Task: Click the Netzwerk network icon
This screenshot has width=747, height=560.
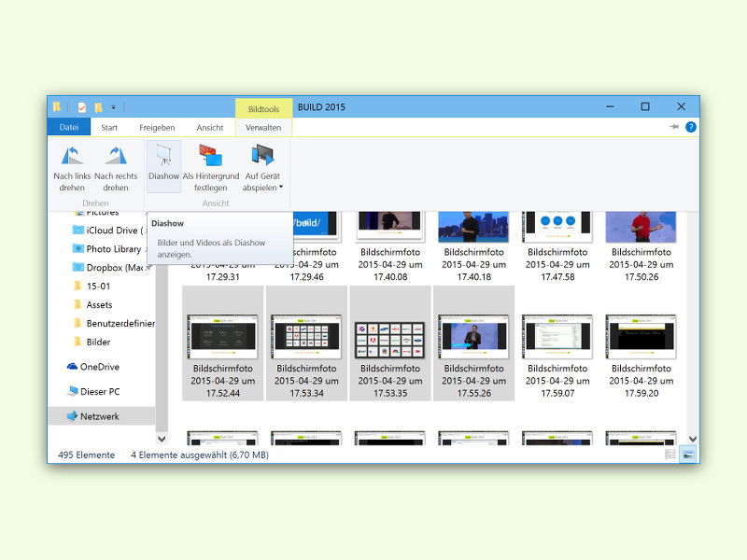Action: pos(73,416)
